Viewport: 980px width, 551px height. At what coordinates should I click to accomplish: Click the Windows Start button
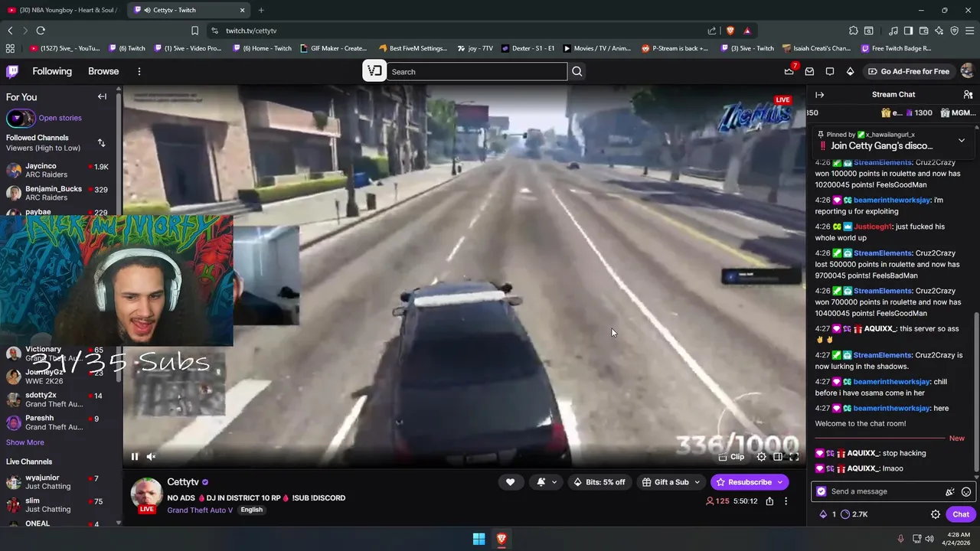[479, 539]
